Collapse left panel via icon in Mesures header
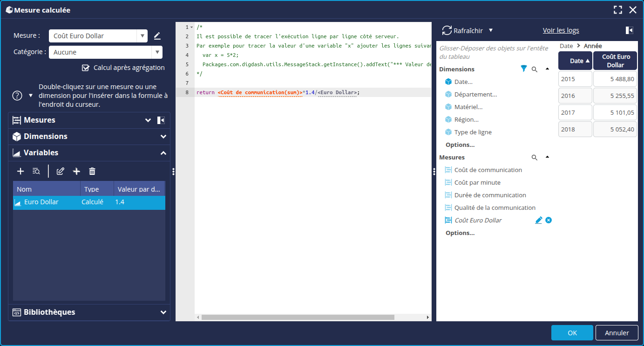This screenshot has height=346, width=644. pos(161,120)
